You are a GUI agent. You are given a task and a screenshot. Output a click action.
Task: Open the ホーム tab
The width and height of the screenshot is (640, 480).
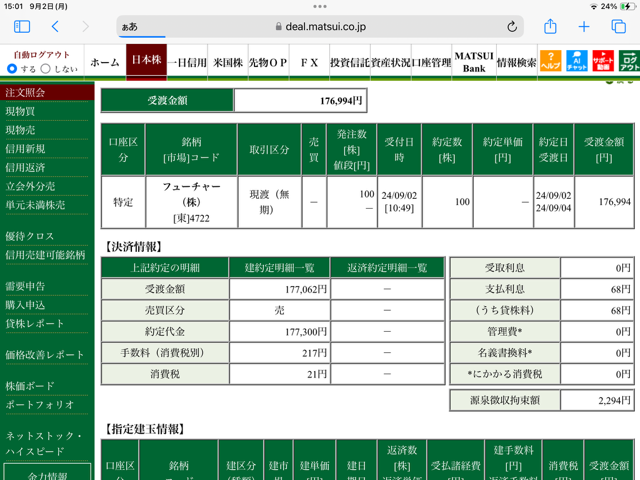pyautogui.click(x=105, y=62)
